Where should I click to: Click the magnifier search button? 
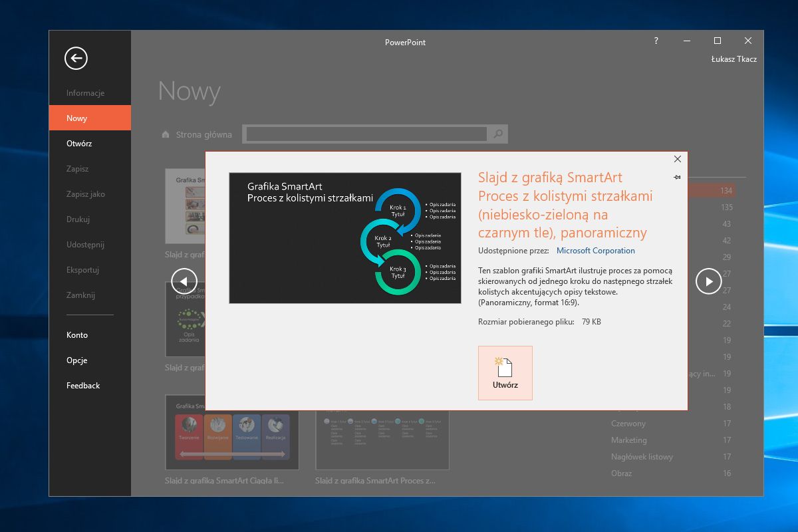point(497,134)
